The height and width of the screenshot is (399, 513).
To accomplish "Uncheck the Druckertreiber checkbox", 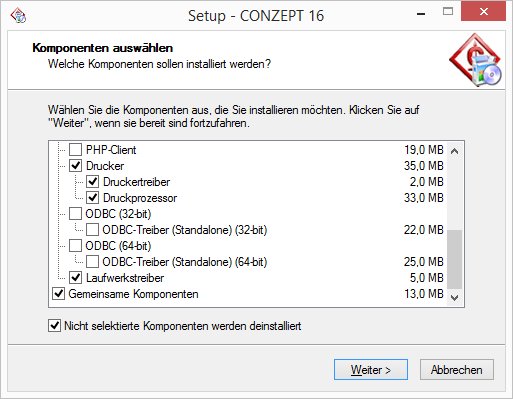I will pos(92,182).
